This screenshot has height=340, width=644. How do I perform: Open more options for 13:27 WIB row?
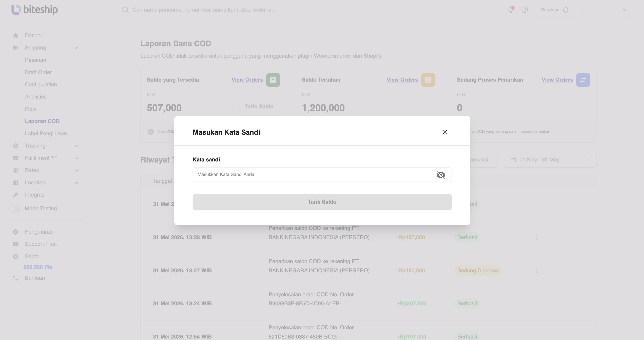click(537, 270)
